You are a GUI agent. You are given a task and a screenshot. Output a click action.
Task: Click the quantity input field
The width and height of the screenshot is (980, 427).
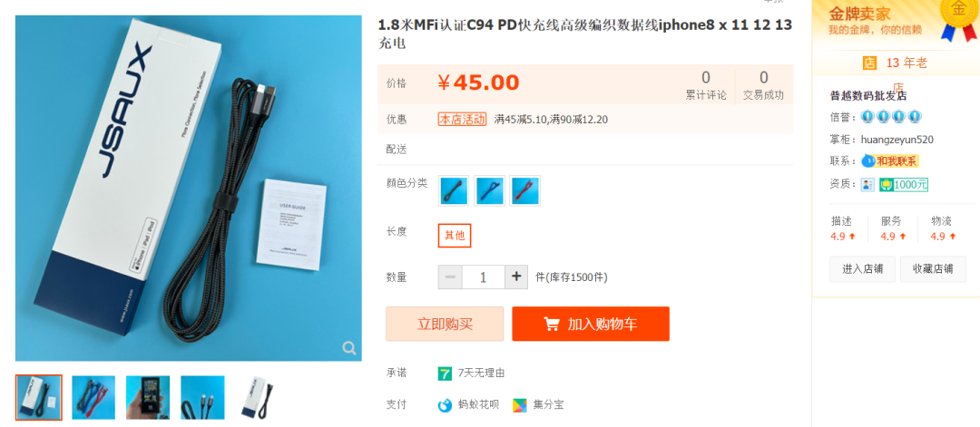[483, 277]
